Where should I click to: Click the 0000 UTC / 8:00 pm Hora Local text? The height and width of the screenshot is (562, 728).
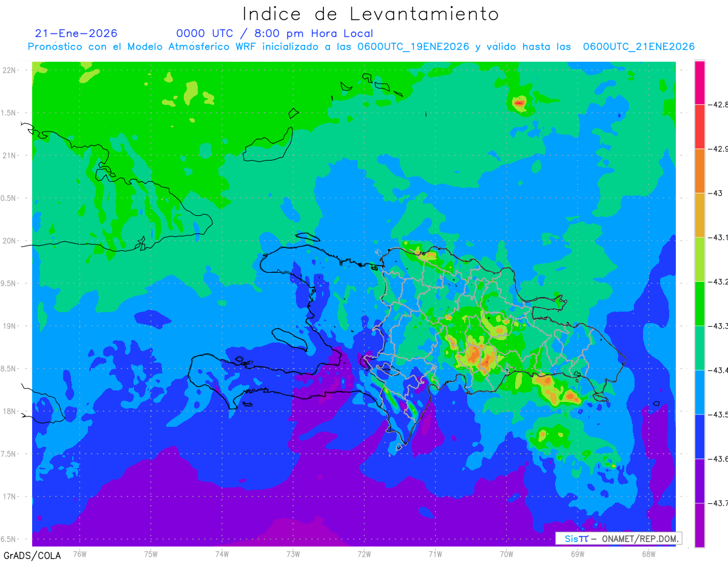(x=275, y=33)
